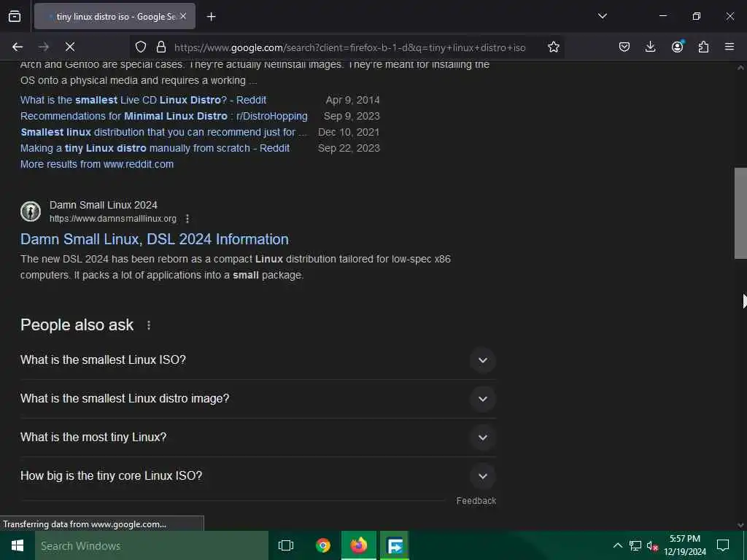
Task: View site security padlock info
Action: [x=161, y=47]
